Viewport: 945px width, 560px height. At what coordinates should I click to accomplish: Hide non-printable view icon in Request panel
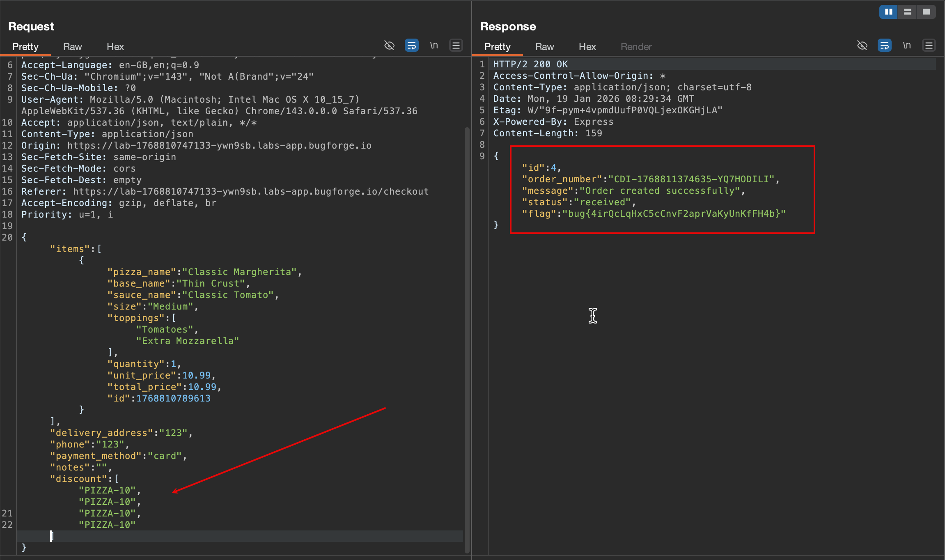pyautogui.click(x=389, y=46)
